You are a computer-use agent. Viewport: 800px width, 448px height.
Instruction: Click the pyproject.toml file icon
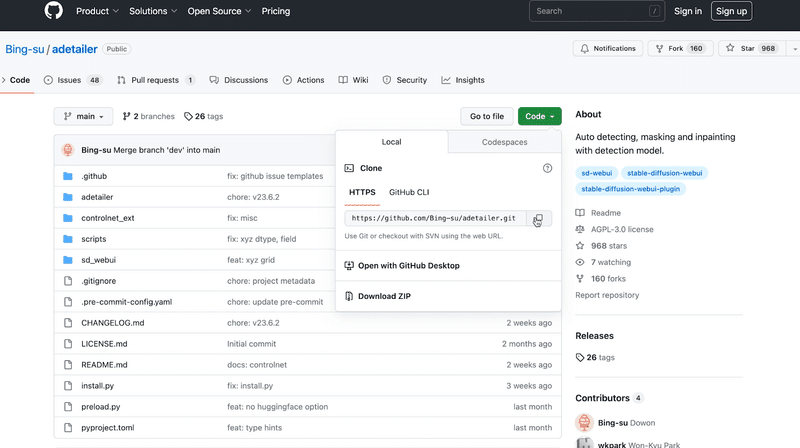(68, 428)
